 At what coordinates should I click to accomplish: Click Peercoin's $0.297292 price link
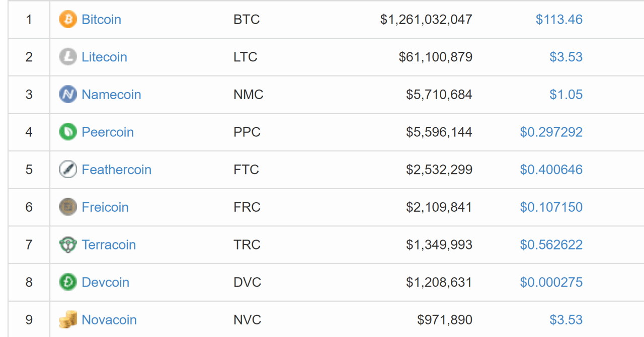click(551, 132)
